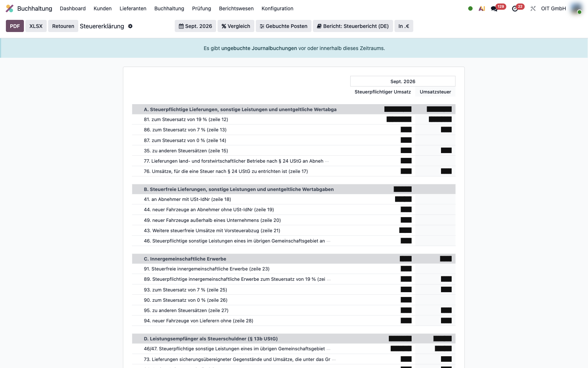The width and height of the screenshot is (588, 368).
Task: Click the developer tools wrench icon
Action: [x=533, y=8]
